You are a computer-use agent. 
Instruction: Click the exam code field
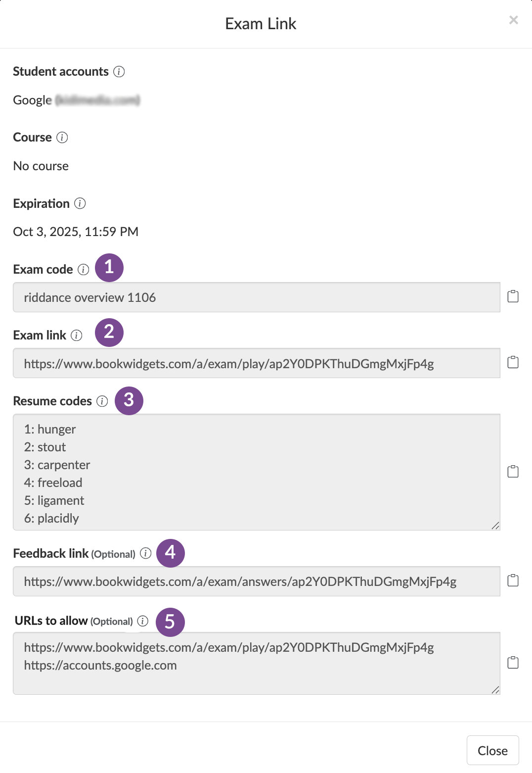[x=257, y=297]
